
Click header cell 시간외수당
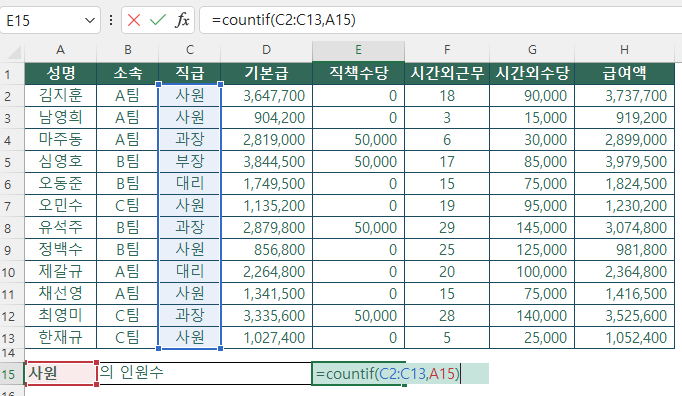coord(532,74)
